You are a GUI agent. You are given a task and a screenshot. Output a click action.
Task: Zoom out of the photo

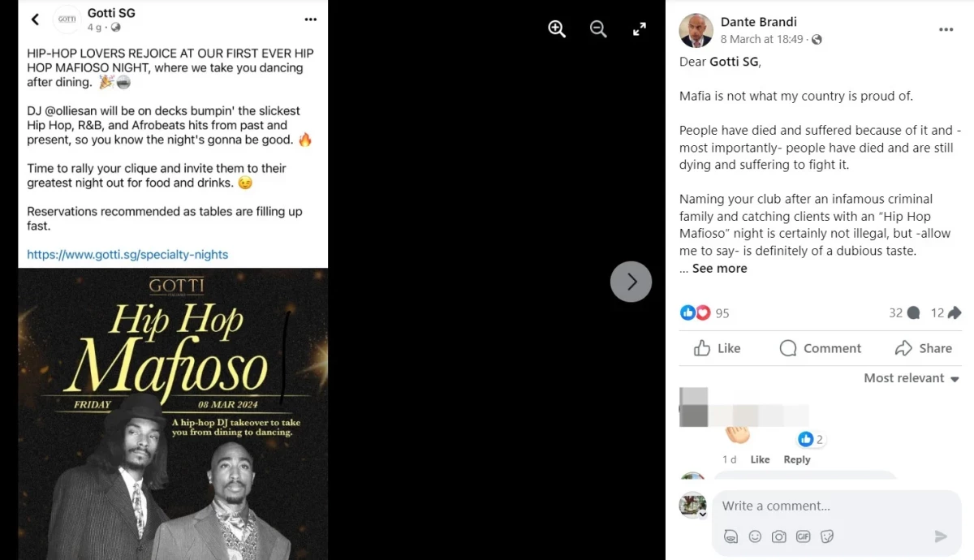[598, 28]
